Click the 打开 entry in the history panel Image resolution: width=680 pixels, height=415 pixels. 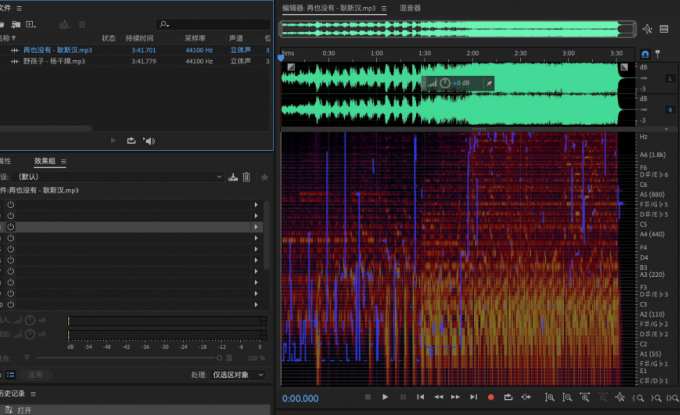click(24, 410)
